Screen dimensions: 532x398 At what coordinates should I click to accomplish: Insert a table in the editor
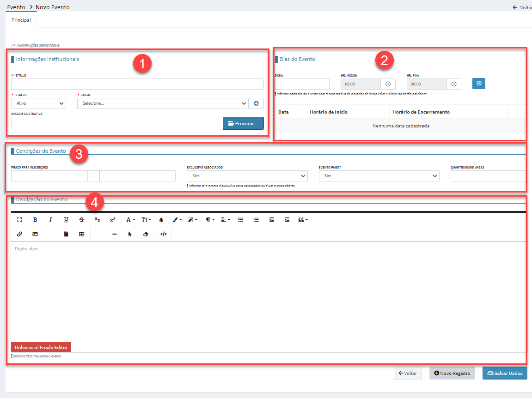coord(82,234)
